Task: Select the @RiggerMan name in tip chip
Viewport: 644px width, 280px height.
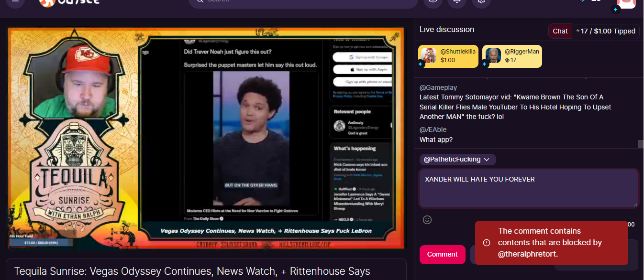Action: (x=522, y=51)
